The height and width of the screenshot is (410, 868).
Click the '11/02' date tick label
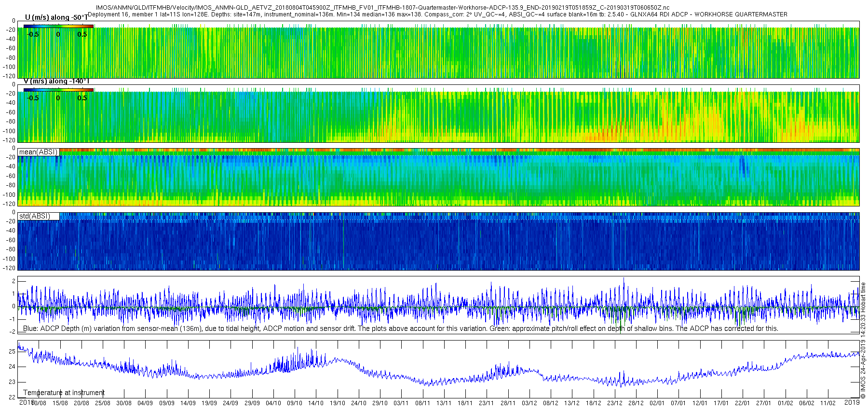(x=828, y=403)
